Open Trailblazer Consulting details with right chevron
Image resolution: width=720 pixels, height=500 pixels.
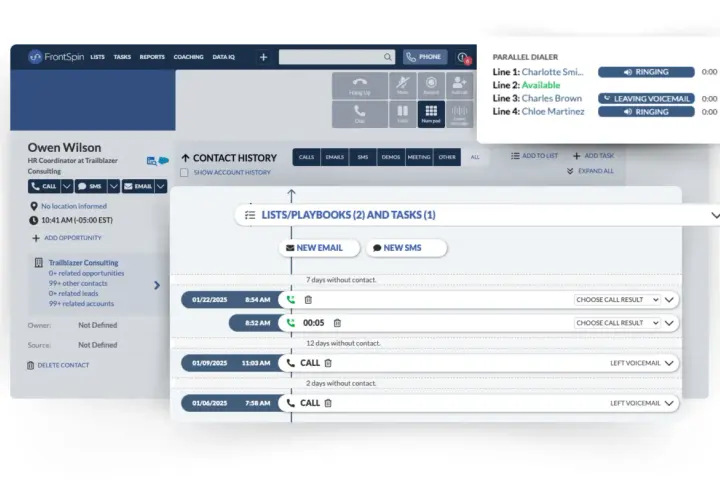157,285
